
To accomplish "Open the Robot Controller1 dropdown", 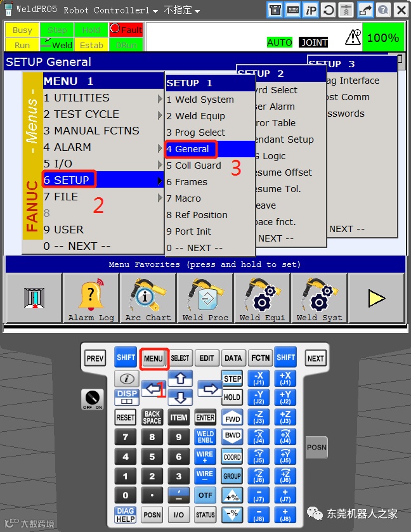I will 110,10.
